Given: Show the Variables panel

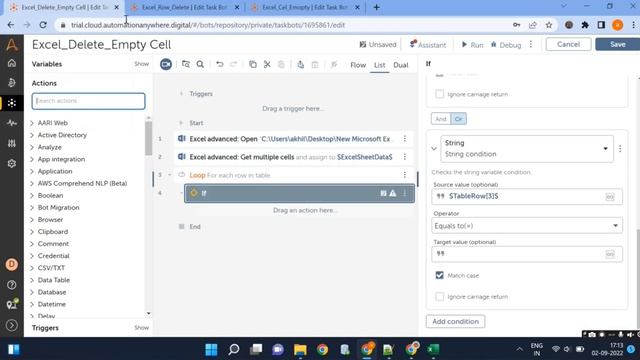Looking at the screenshot, I should coord(141,64).
